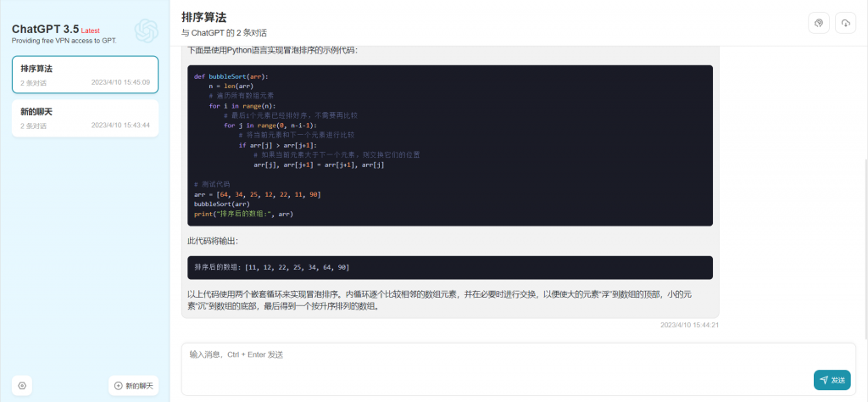Click the arr = [64, 34, 25...] code line
Viewport: 868px width, 402px height.
pyautogui.click(x=258, y=195)
